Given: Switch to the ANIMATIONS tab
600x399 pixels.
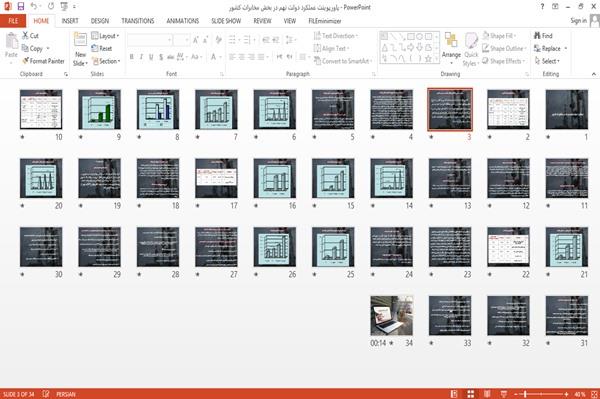Looking at the screenshot, I should tap(183, 21).
